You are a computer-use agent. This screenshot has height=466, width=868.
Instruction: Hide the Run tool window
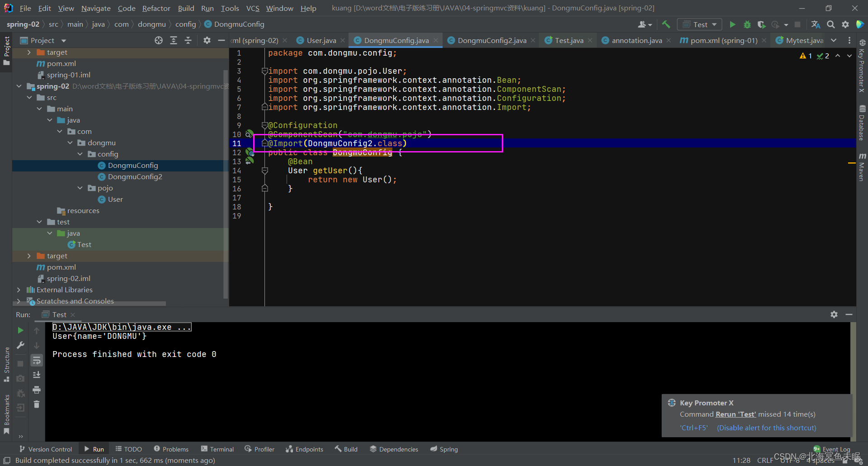pyautogui.click(x=849, y=314)
